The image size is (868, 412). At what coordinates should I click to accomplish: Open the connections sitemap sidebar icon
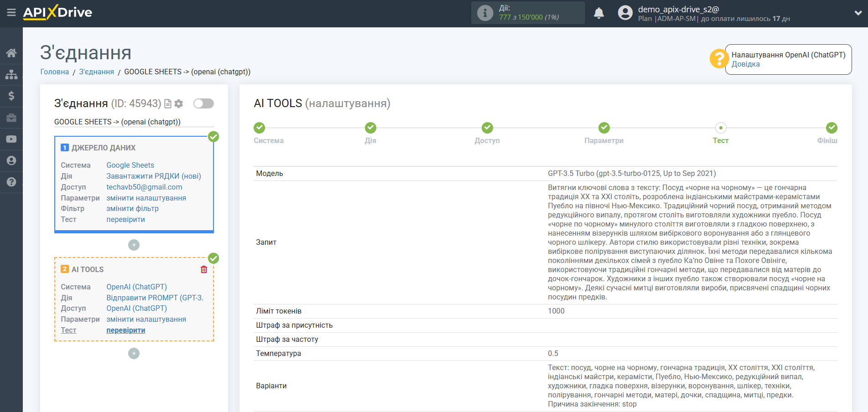coord(11,74)
